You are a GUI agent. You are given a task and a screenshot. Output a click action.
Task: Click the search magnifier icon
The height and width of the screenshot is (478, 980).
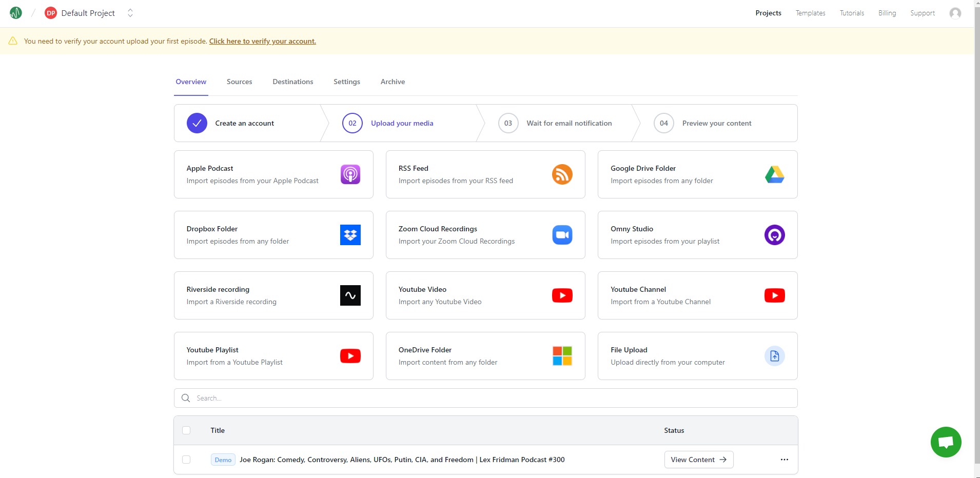coord(186,398)
